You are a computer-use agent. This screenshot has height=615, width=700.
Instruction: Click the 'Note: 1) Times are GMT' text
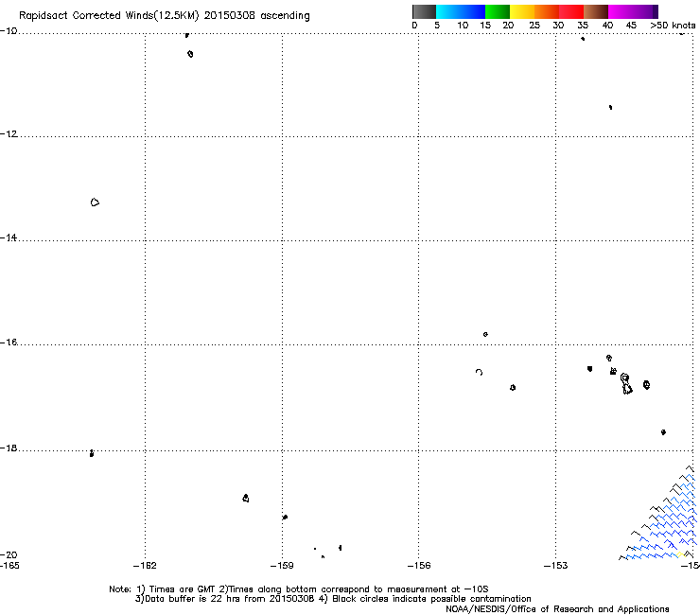click(x=163, y=589)
